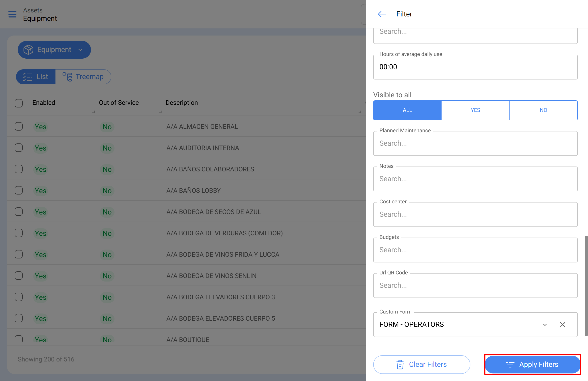Select checkbox for A/A BAÑOS LOBBY row
The width and height of the screenshot is (588, 381).
click(x=19, y=190)
